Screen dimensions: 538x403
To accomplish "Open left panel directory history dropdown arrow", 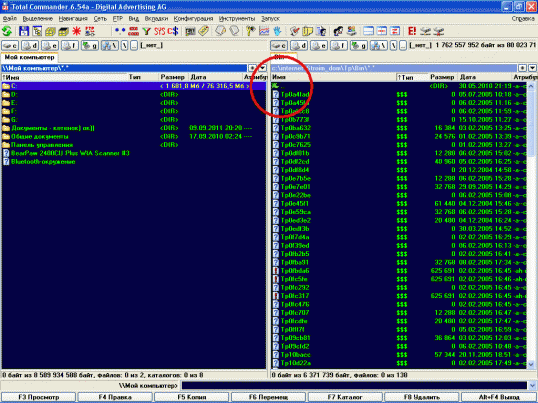I will (x=262, y=68).
